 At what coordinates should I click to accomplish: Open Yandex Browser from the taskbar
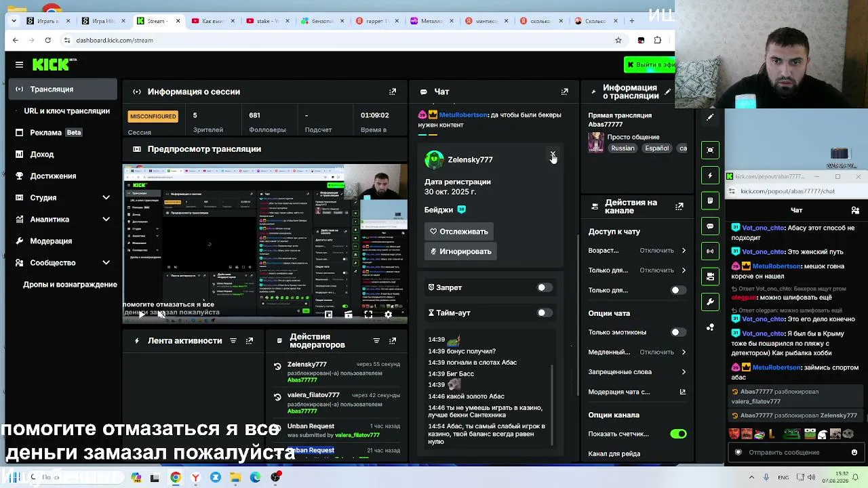click(x=195, y=477)
